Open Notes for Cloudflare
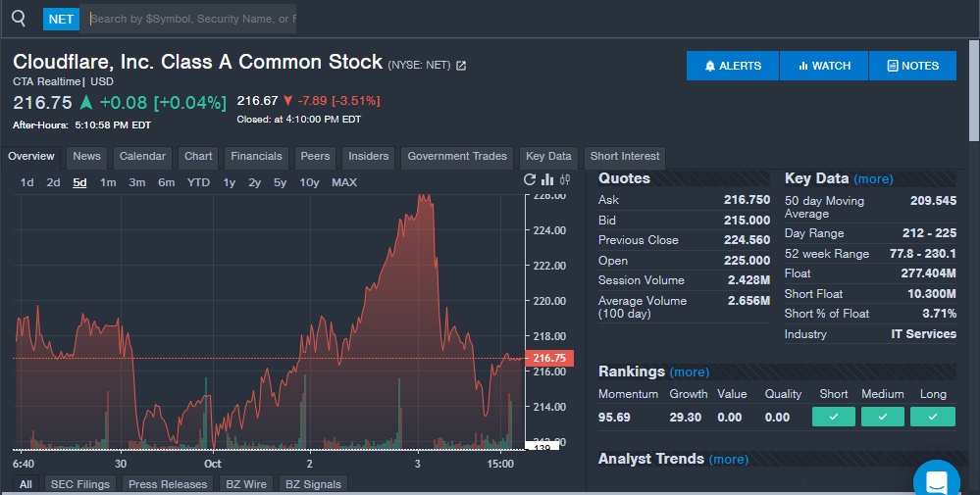The image size is (980, 495). click(912, 66)
